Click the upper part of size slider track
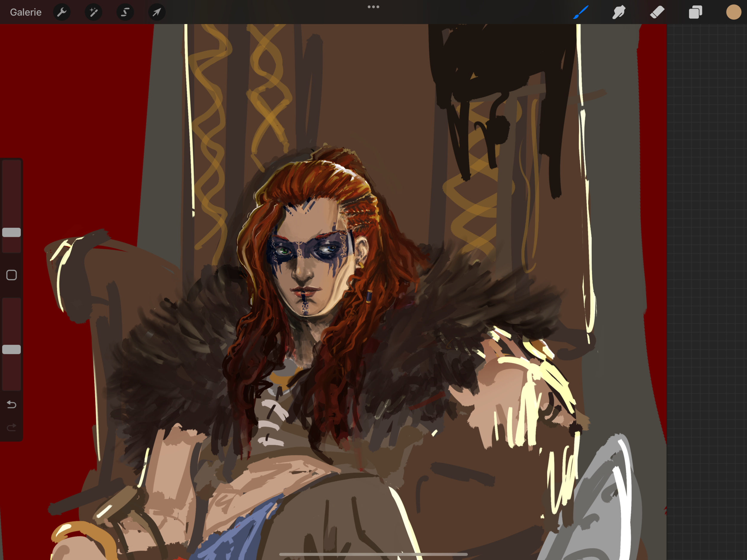This screenshot has width=747, height=560. coord(11,189)
